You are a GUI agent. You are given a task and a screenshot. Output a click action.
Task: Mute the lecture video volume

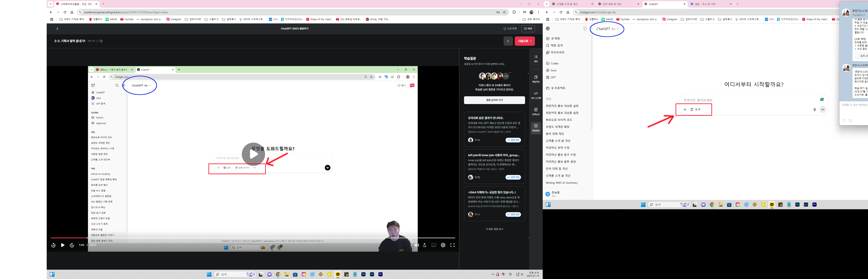[x=417, y=245]
